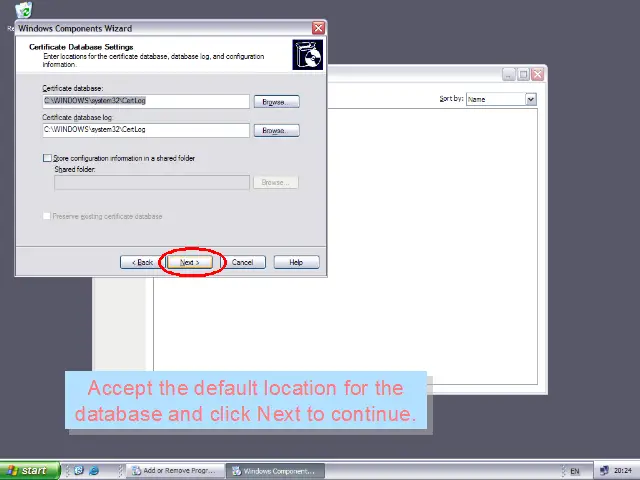640x480 pixels.
Task: Enable storing configuration in a shared folder
Action: (x=47, y=158)
